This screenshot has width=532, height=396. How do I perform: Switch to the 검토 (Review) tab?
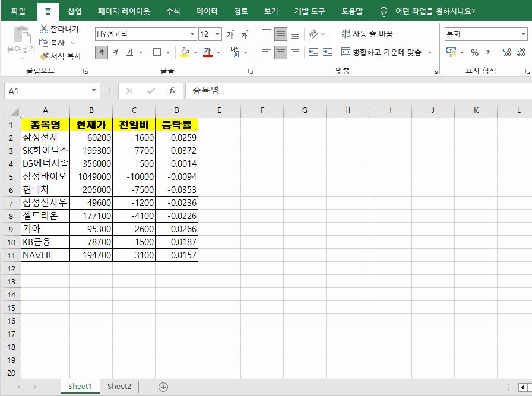click(x=241, y=11)
